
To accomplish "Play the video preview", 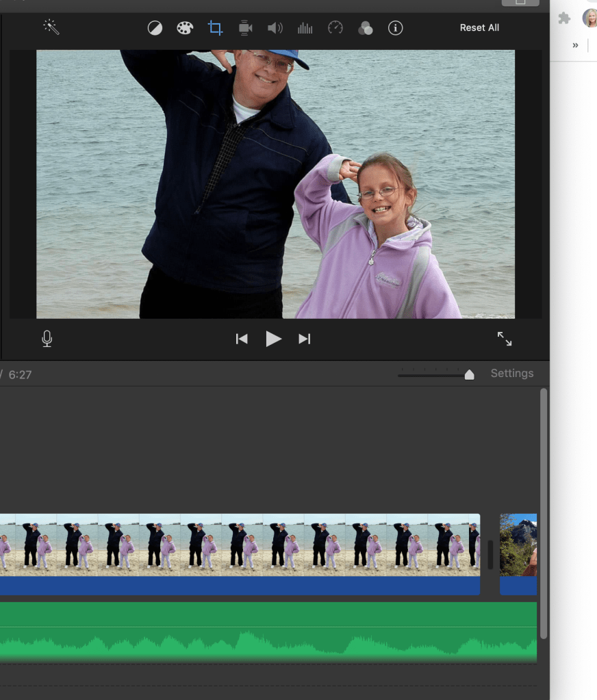I will click(273, 339).
